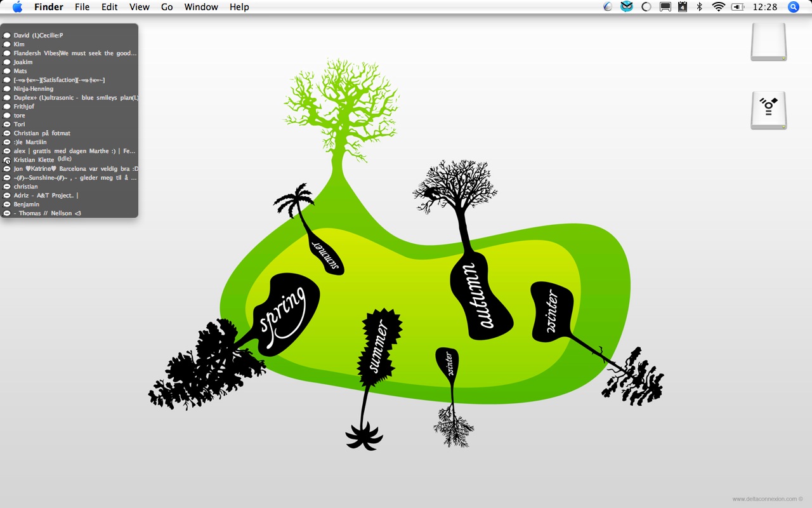The image size is (812, 508).
Task: Open the Apple menu
Action: pyautogui.click(x=17, y=7)
